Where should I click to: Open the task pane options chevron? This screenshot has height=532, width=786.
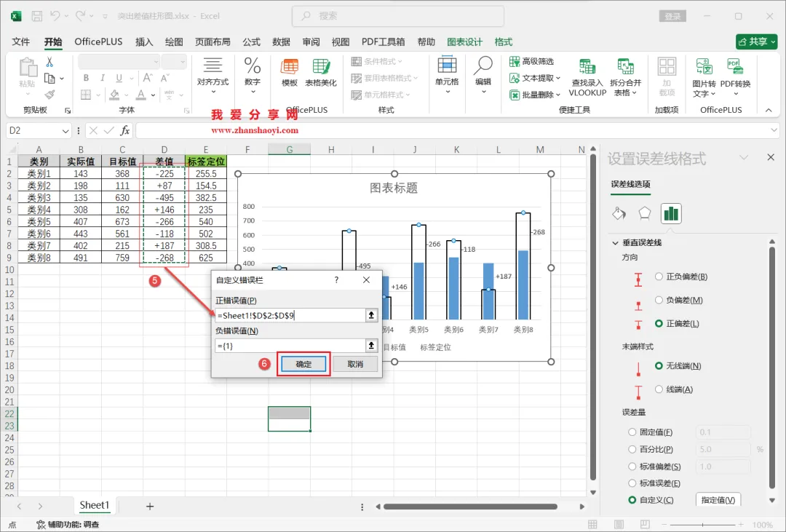click(744, 157)
